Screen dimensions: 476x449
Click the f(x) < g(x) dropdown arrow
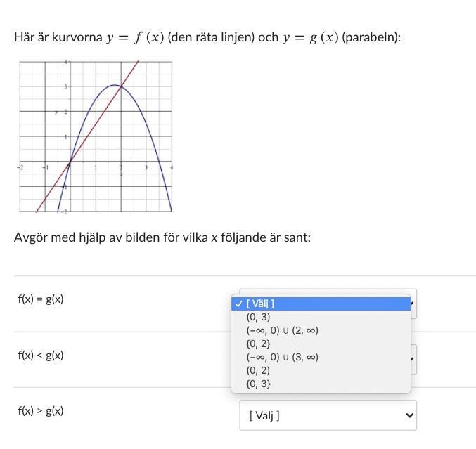point(412,360)
